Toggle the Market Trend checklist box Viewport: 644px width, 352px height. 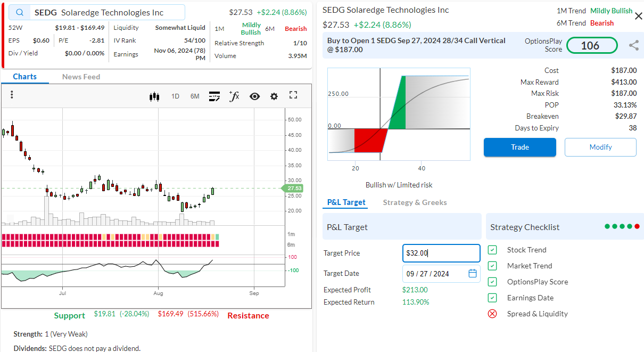point(492,266)
